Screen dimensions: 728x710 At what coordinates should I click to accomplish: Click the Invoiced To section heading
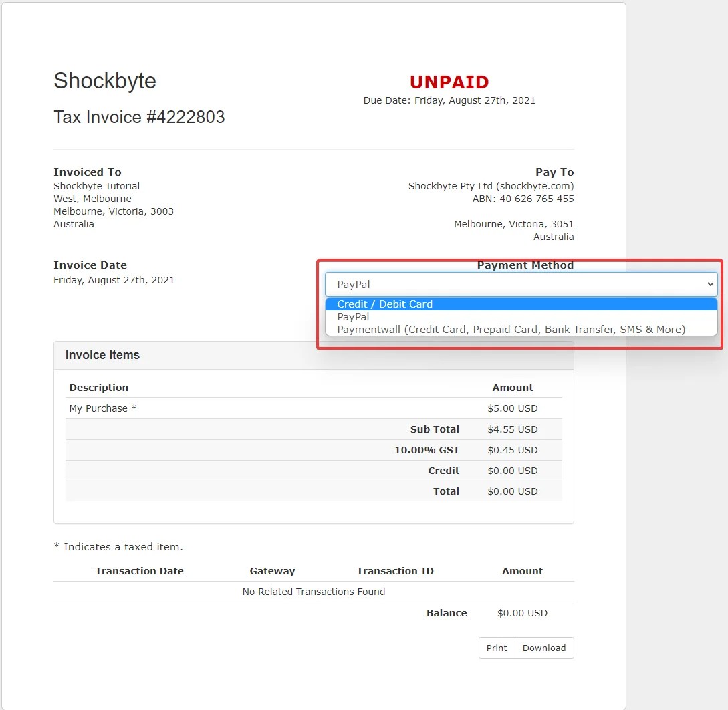coord(87,172)
